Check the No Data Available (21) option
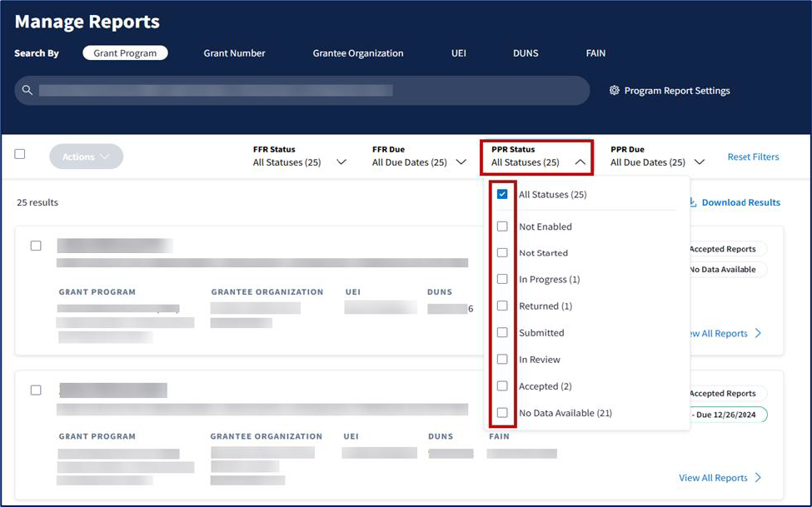Screen dimensions: 812x507 pos(502,413)
